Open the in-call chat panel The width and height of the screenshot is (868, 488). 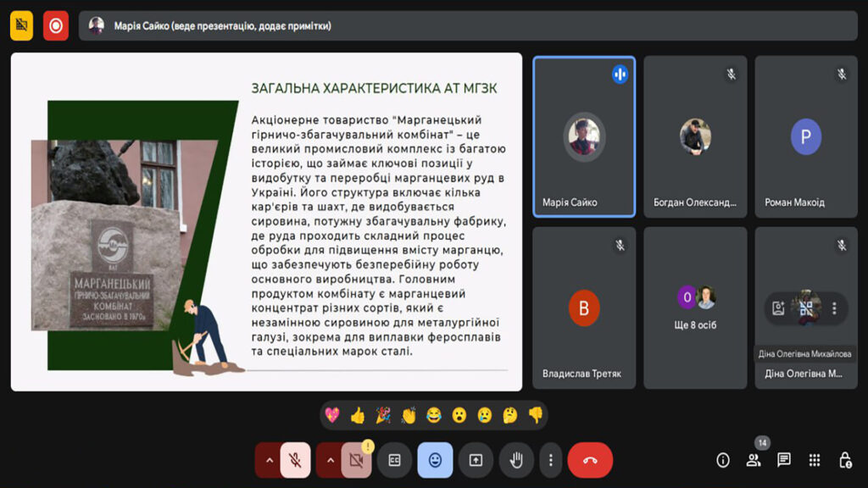(784, 460)
